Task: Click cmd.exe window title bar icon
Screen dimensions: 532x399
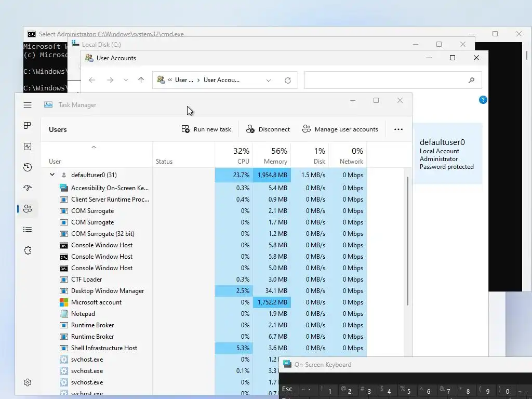Action: (x=32, y=34)
